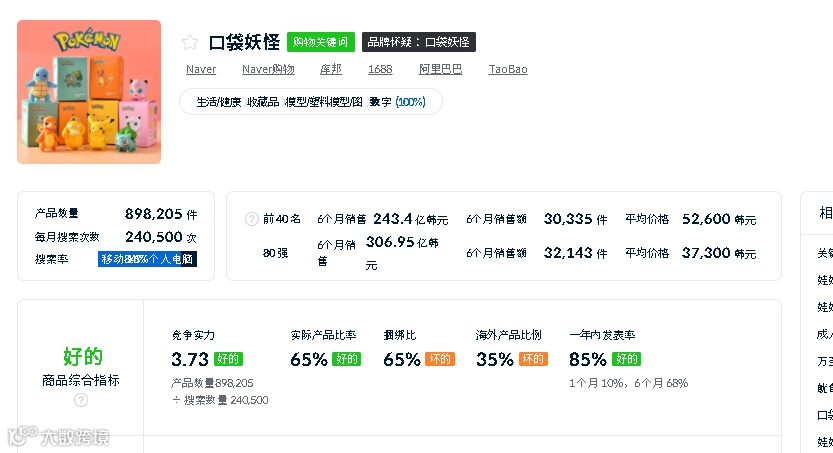Open the Pokemon product thumbnail image

click(89, 92)
